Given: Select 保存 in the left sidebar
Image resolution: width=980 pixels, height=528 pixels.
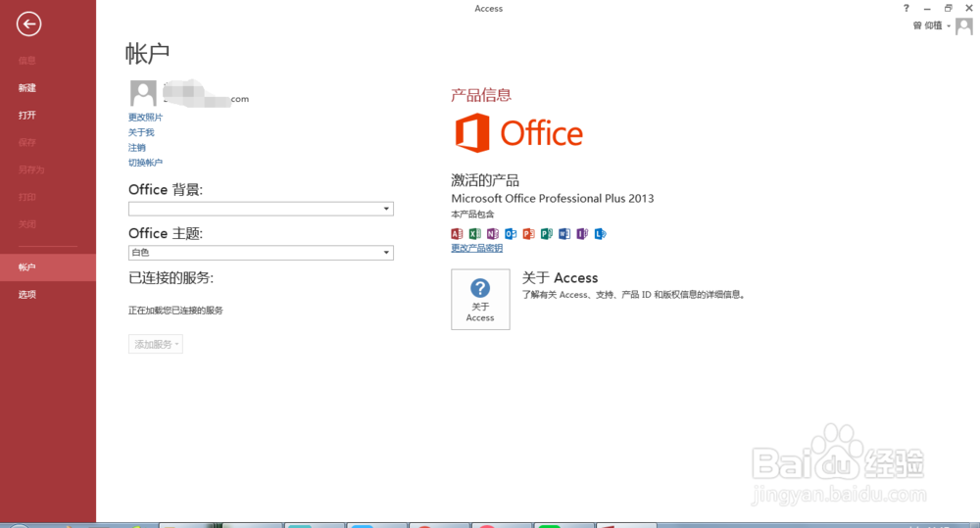Looking at the screenshot, I should (x=26, y=142).
